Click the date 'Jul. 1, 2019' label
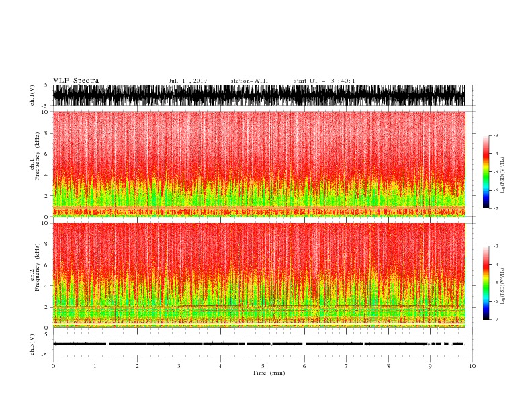 [187, 81]
